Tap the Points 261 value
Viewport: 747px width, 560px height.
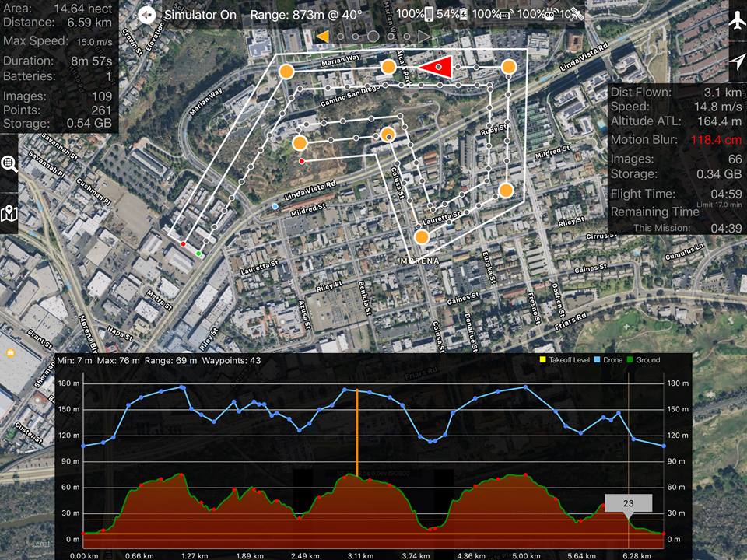(101, 110)
